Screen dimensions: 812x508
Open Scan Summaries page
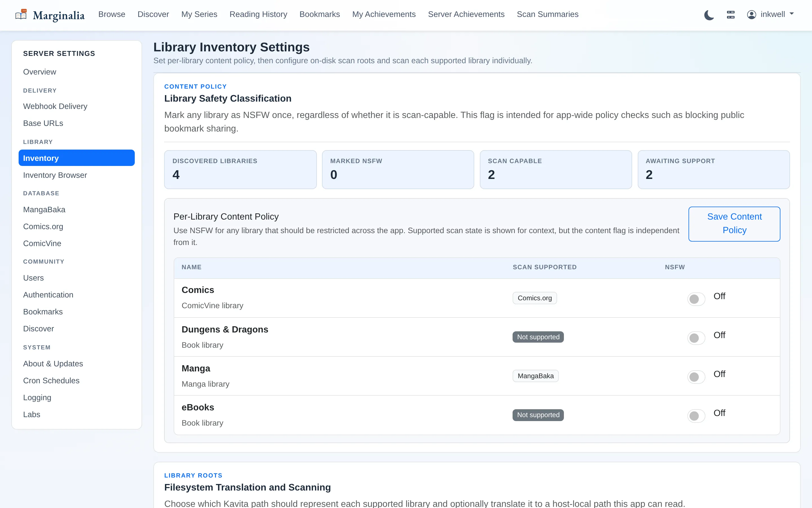[548, 14]
